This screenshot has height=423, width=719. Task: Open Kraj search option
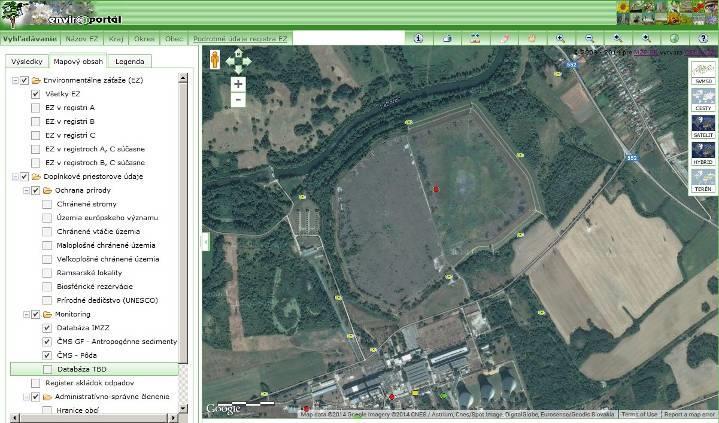coord(116,39)
